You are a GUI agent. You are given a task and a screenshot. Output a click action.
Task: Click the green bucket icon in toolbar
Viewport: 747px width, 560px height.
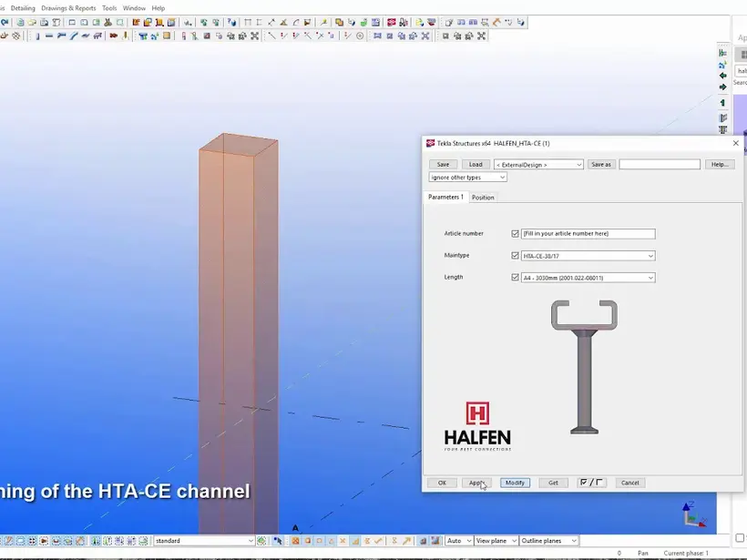(363, 23)
